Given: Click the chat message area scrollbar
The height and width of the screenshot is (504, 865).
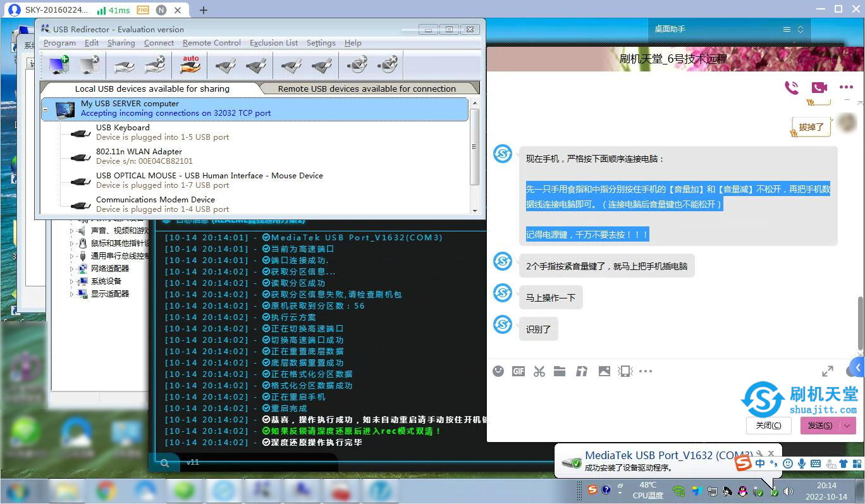Looking at the screenshot, I should [860, 323].
